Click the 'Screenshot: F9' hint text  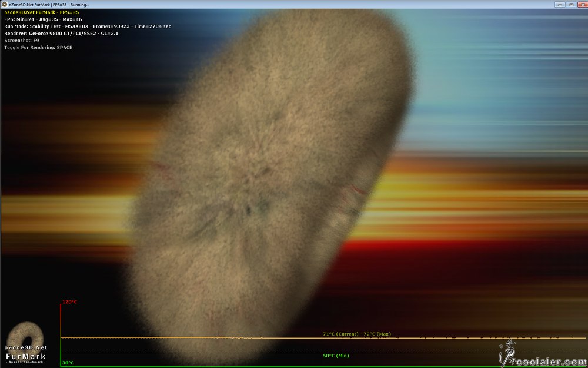tap(22, 40)
